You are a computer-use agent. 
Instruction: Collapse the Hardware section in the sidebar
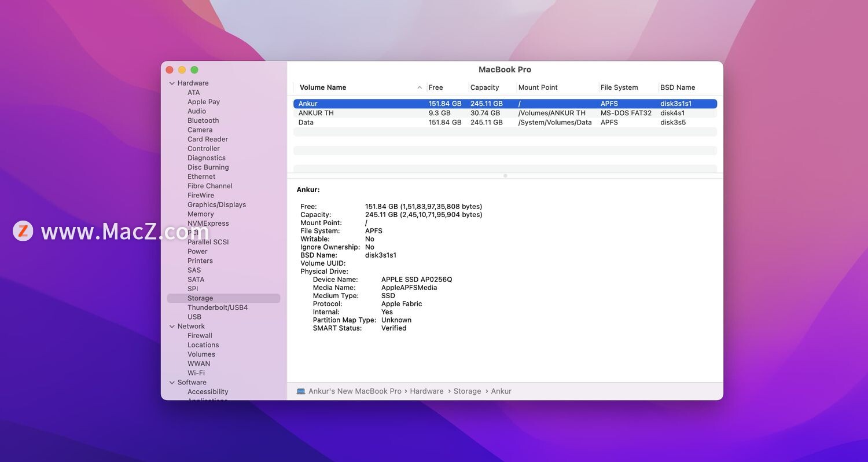pyautogui.click(x=172, y=83)
